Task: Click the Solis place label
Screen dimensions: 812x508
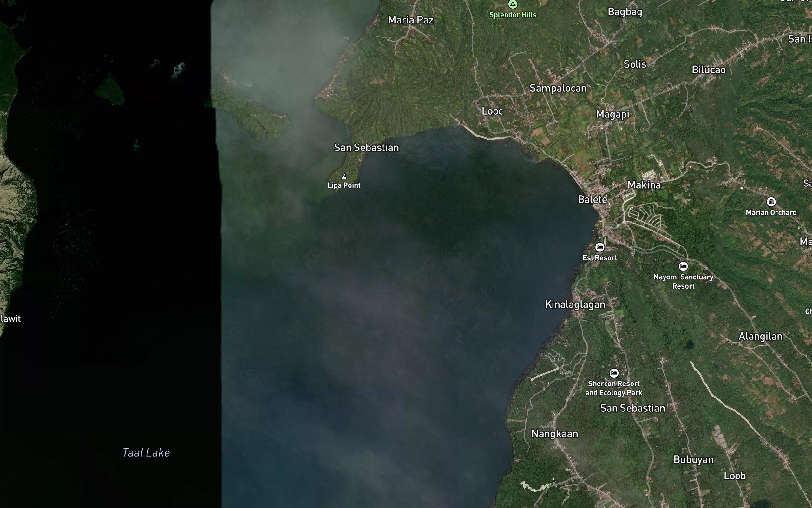Action: pyautogui.click(x=635, y=64)
